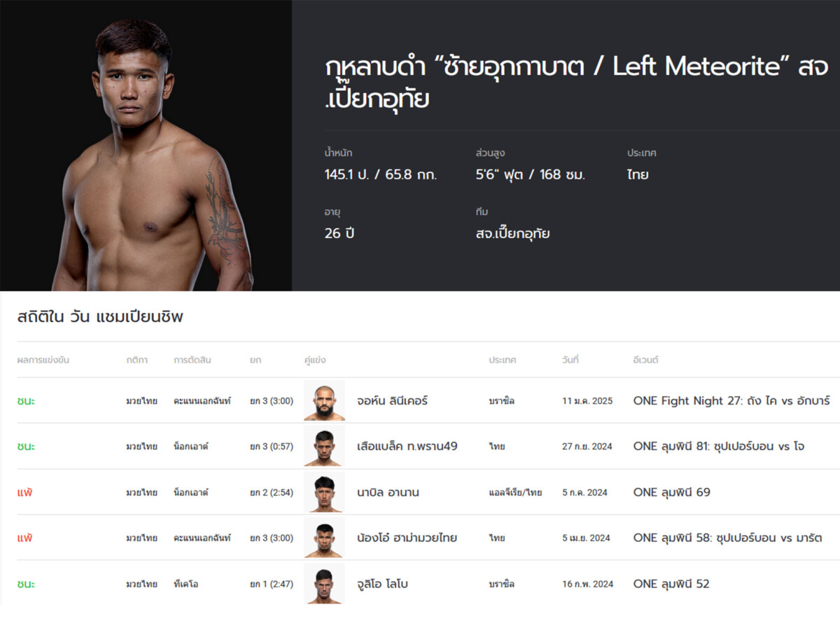840x630 pixels.
Task: Open จอห์น ลินีเคอร์ opponent name link
Action: pyautogui.click(x=392, y=401)
